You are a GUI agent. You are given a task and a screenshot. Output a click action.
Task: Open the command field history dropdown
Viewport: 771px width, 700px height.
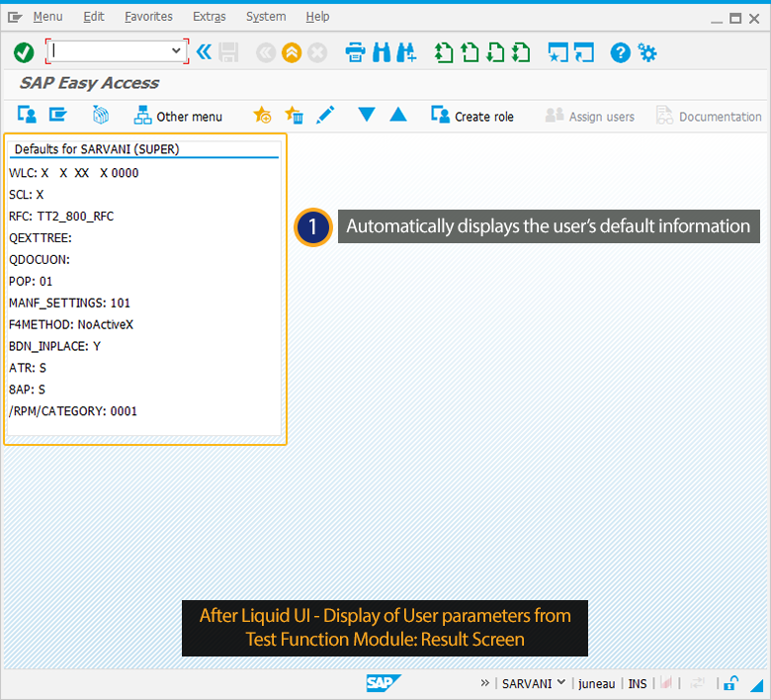point(176,51)
